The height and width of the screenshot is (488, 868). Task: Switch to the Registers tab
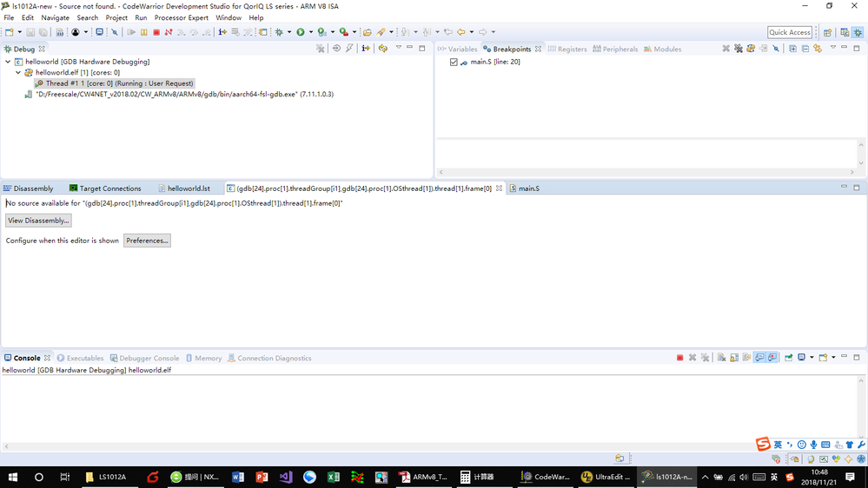pos(567,49)
